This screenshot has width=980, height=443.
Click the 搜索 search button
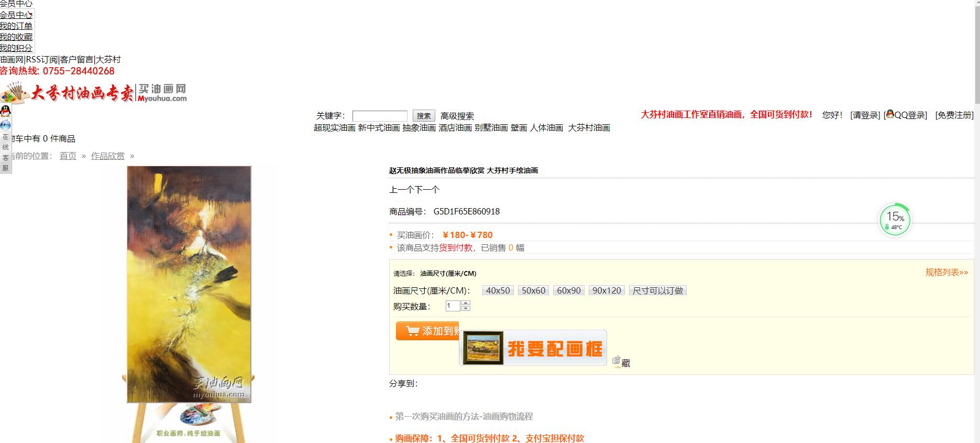(424, 116)
